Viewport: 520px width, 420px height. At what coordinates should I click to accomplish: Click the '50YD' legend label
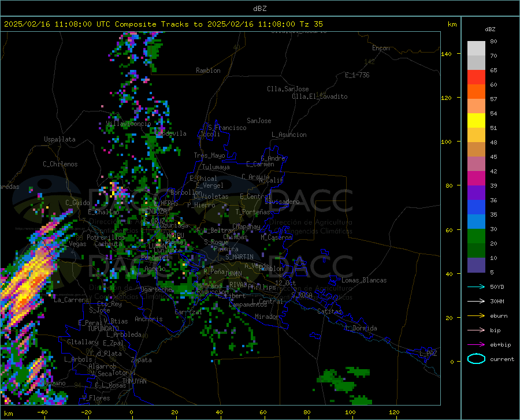(497, 287)
